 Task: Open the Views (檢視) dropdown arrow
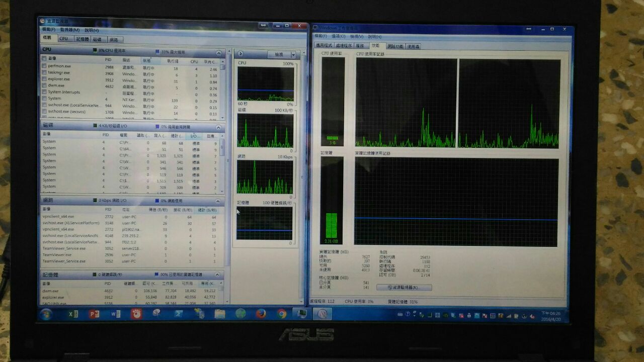click(293, 54)
